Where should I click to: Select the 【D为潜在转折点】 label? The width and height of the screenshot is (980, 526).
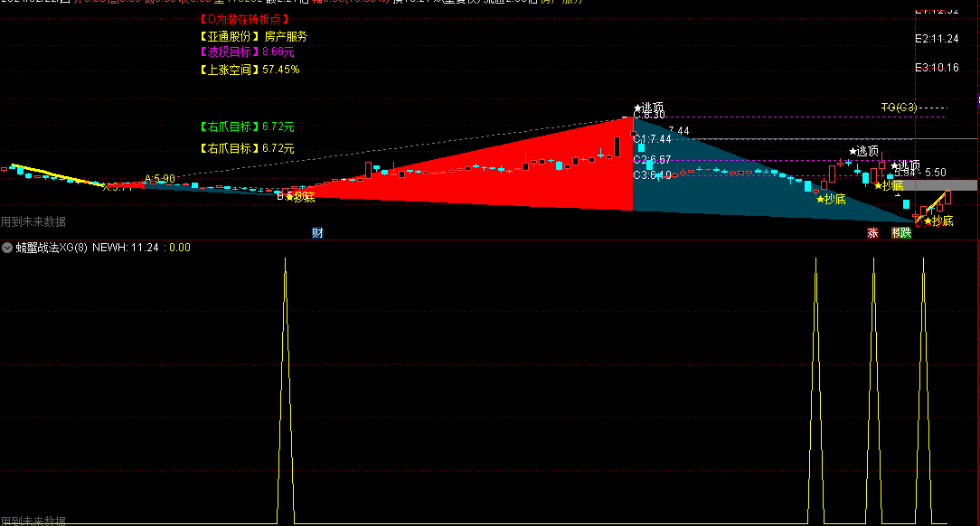244,19
